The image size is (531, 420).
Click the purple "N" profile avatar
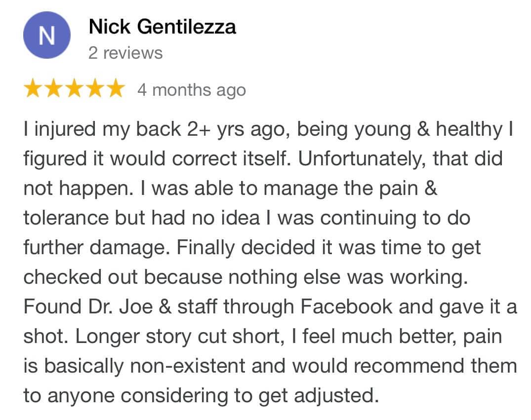tap(47, 36)
